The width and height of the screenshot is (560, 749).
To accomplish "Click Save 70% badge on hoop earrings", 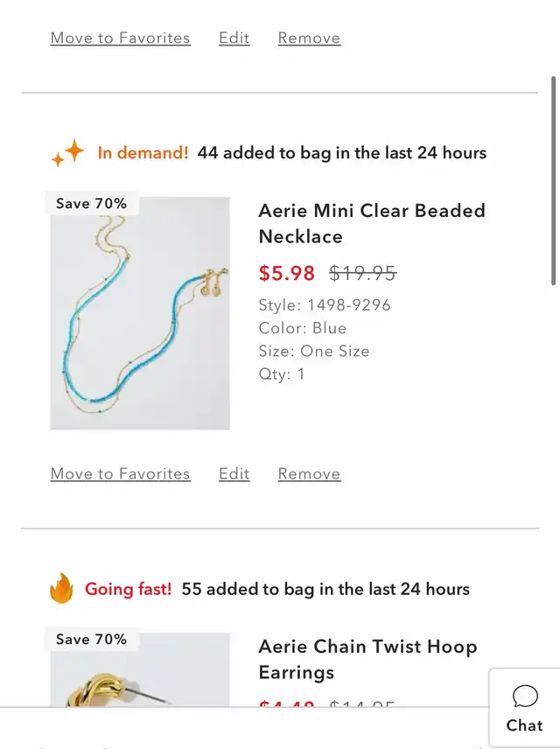I will tap(91, 639).
